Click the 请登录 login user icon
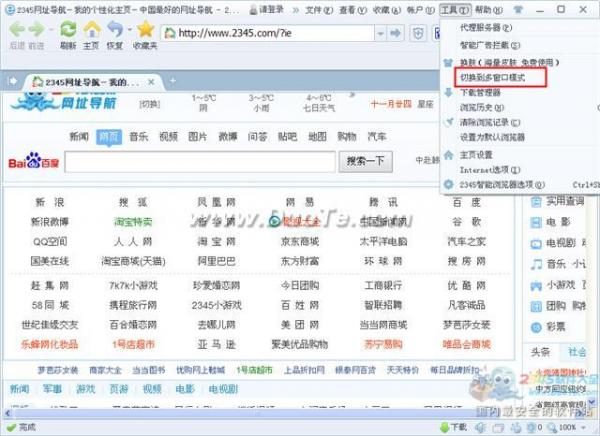This screenshot has height=436, width=600. [x=253, y=10]
